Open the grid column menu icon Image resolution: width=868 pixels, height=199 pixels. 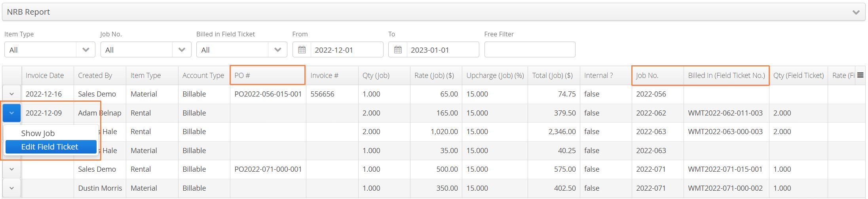(860, 75)
